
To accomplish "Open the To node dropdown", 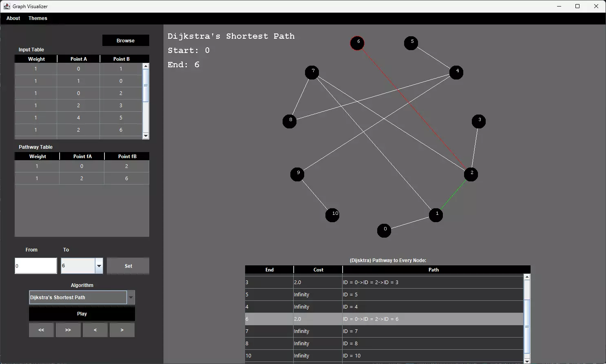I will 99,266.
